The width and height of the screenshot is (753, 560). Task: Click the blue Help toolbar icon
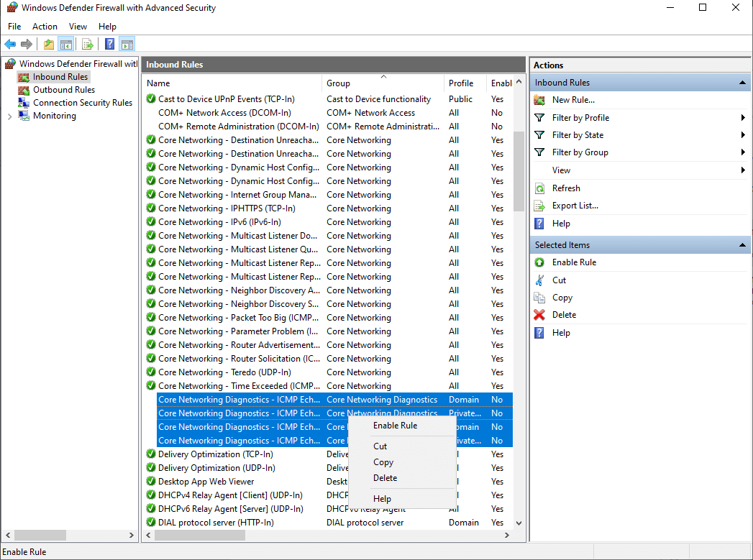[109, 45]
